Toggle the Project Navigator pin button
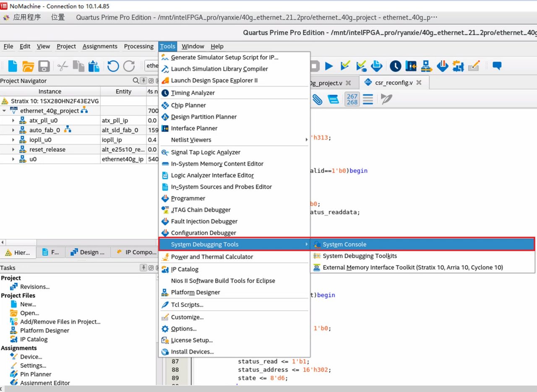This screenshot has width=537, height=392. pos(143,80)
